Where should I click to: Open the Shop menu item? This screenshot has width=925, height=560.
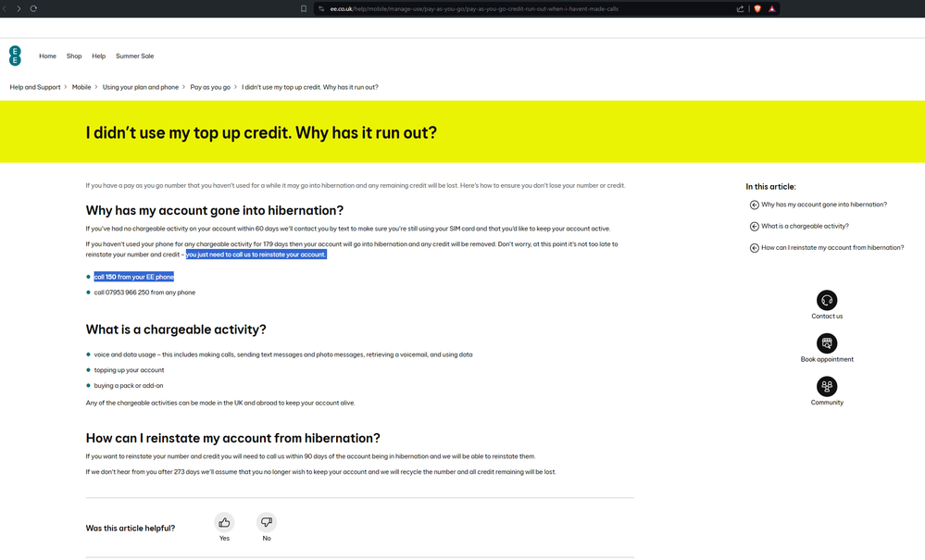pyautogui.click(x=74, y=56)
